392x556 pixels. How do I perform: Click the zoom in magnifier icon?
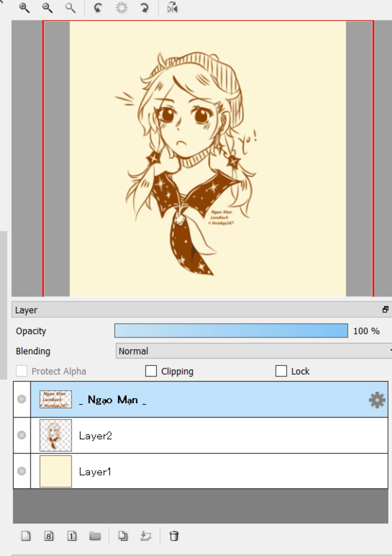coord(24,8)
